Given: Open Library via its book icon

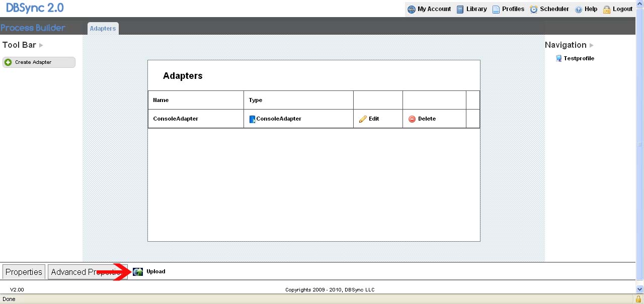Looking at the screenshot, I should click(460, 9).
